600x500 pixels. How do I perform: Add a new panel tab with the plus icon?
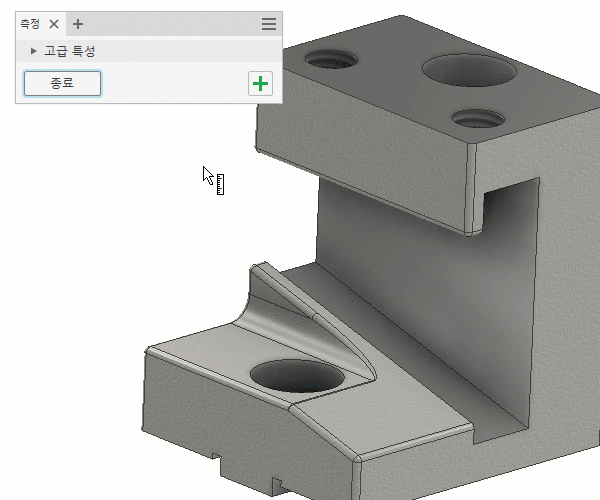[78, 24]
